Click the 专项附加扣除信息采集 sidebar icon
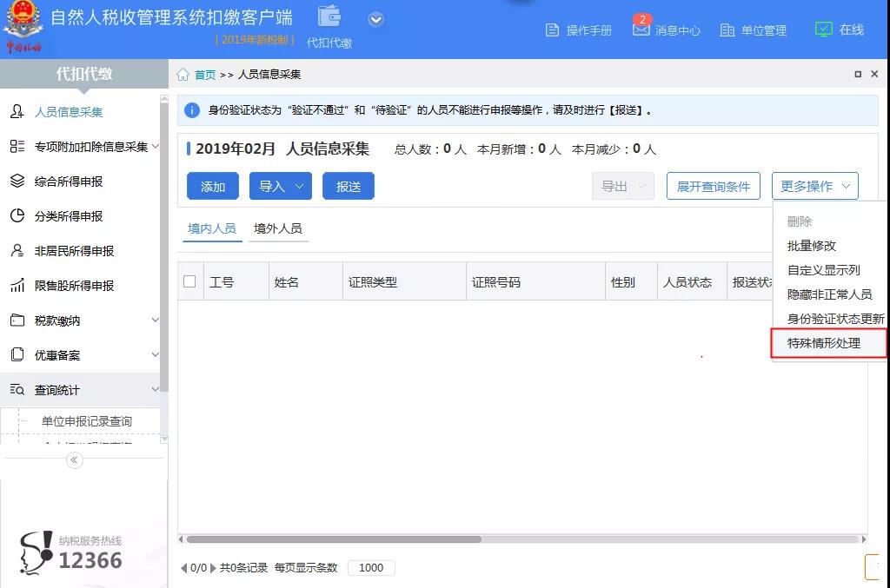The height and width of the screenshot is (588, 890). [19, 146]
